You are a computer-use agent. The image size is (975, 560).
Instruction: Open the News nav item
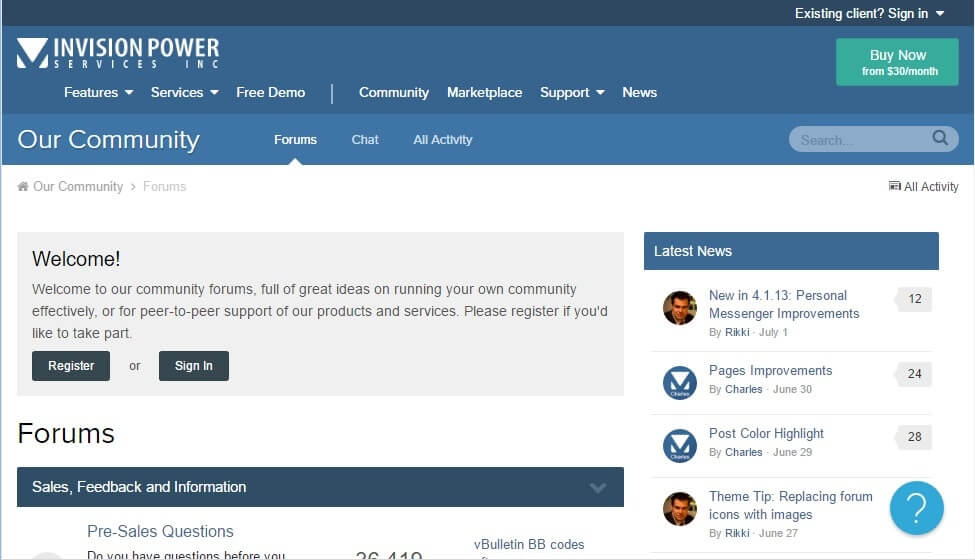tap(639, 93)
